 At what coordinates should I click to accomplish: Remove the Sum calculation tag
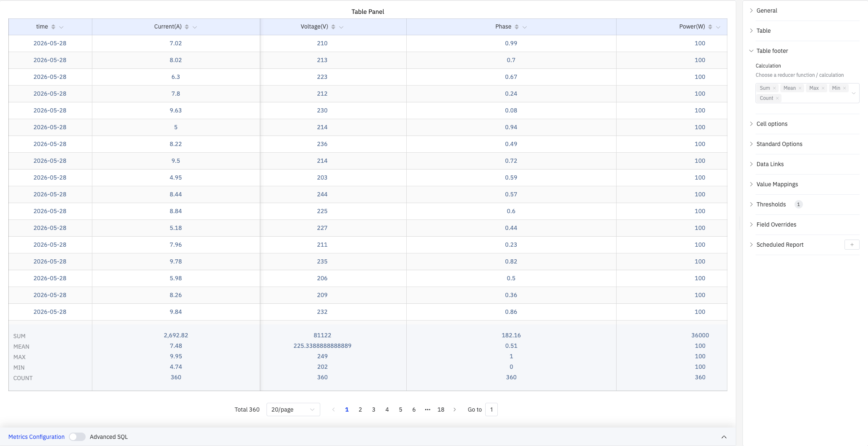(774, 88)
